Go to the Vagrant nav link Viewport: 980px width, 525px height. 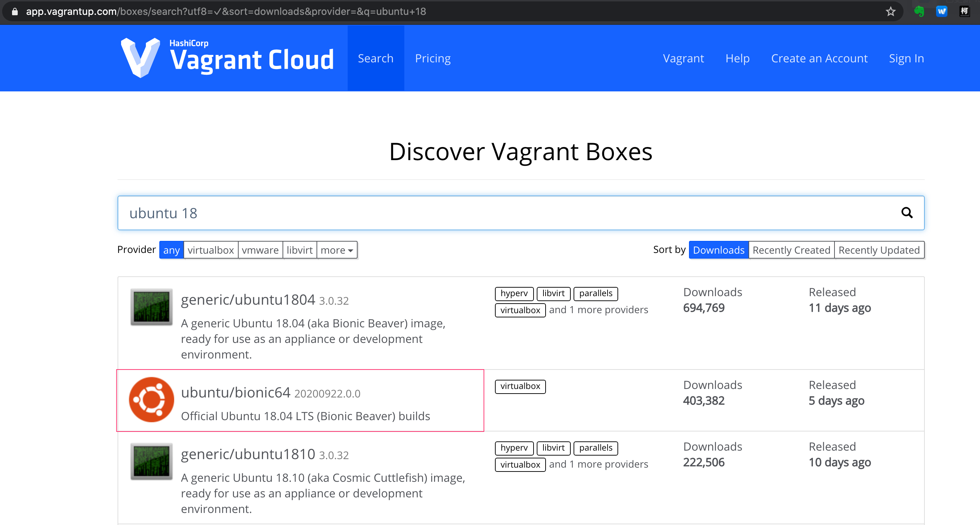[x=683, y=58]
